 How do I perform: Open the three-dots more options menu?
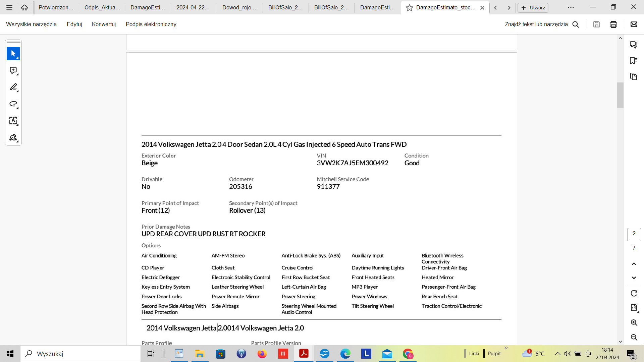[571, 7]
